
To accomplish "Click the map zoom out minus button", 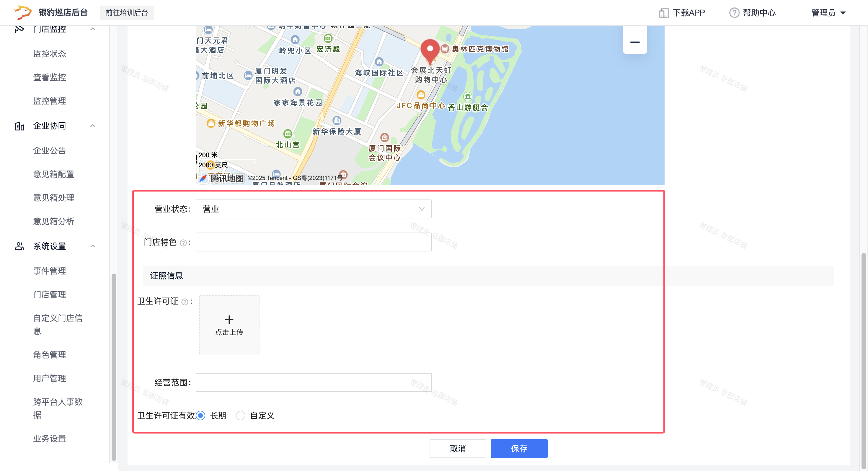I will 635,42.
